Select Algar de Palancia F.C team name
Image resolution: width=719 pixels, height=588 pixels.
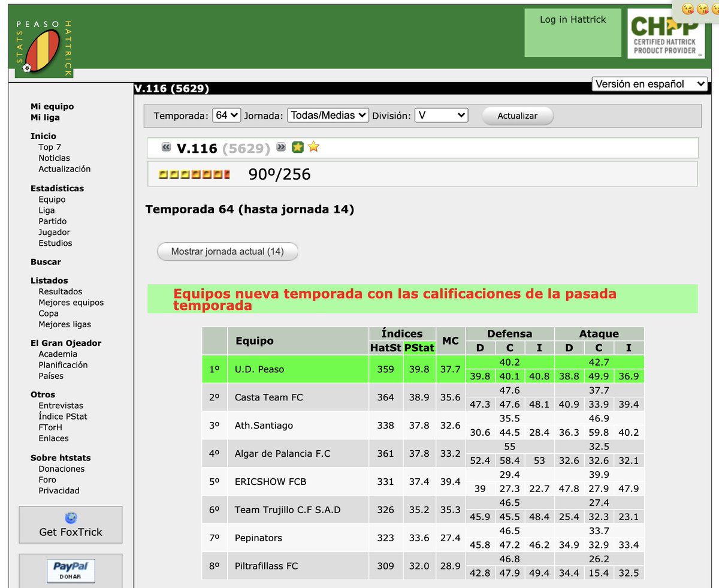click(282, 454)
